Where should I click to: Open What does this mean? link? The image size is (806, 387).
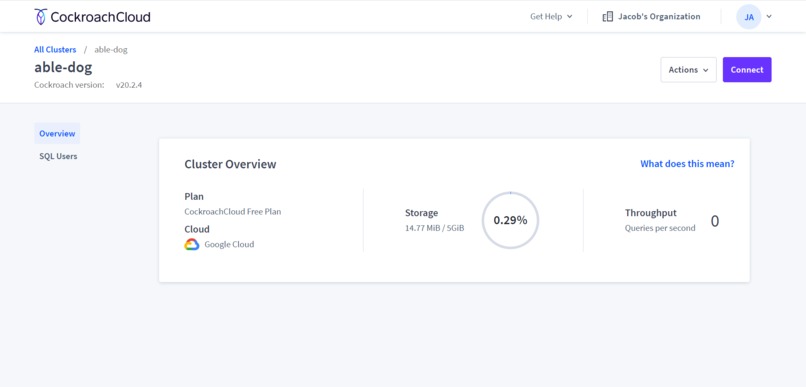pos(687,164)
